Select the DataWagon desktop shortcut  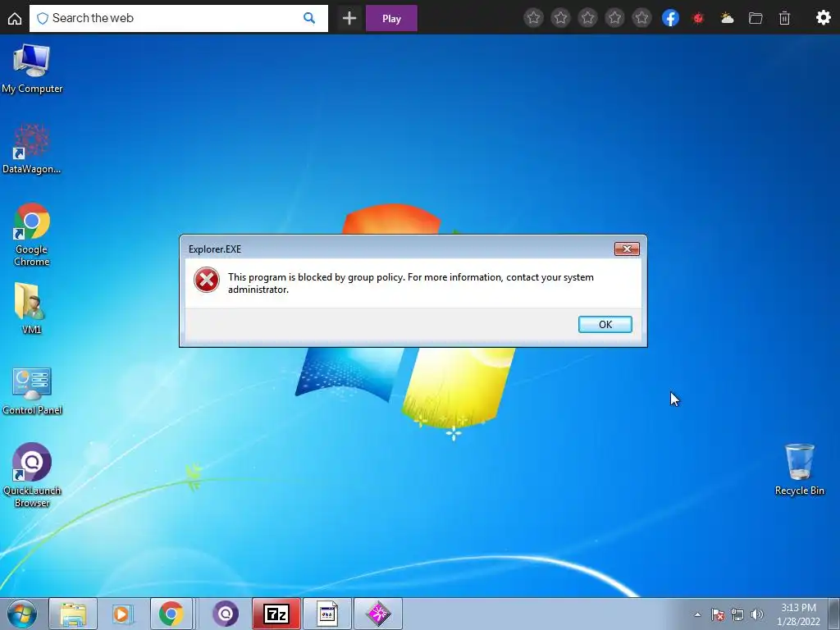32,149
